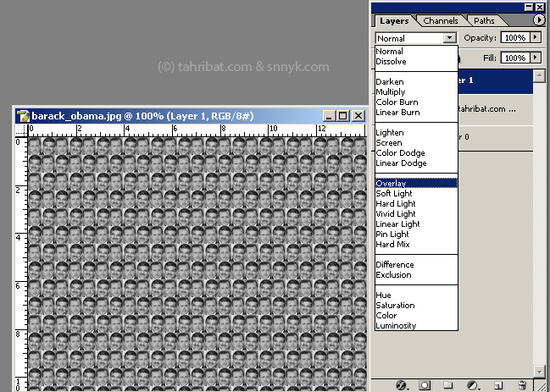Choose Color Dodge blend mode
Viewport: 550px width, 392px height.
tap(416, 152)
